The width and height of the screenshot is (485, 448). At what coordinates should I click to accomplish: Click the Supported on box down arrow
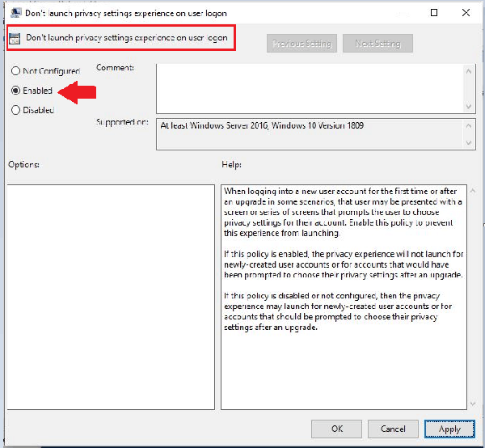click(469, 145)
